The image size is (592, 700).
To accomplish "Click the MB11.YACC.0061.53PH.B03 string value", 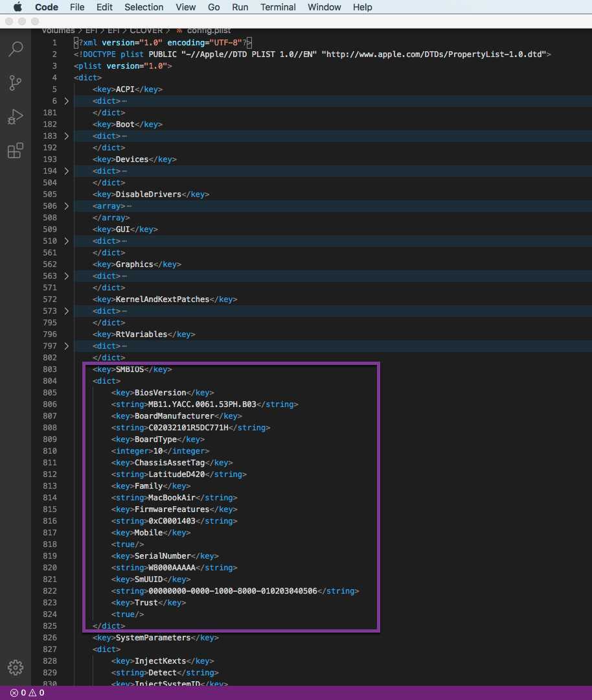I will pyautogui.click(x=202, y=404).
